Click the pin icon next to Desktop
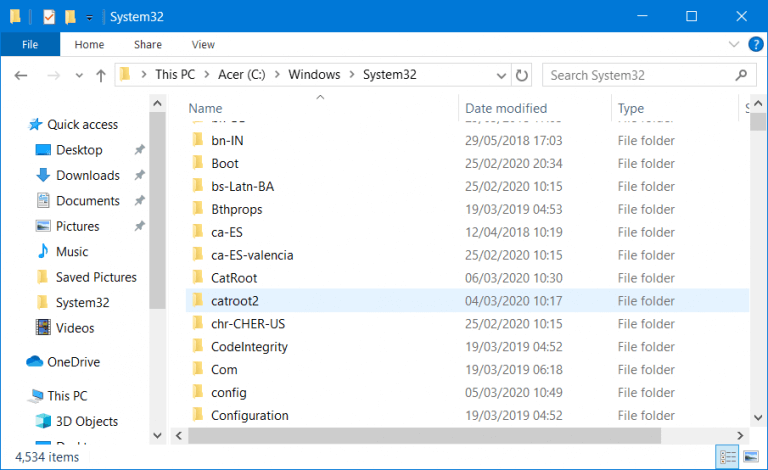 click(140, 150)
